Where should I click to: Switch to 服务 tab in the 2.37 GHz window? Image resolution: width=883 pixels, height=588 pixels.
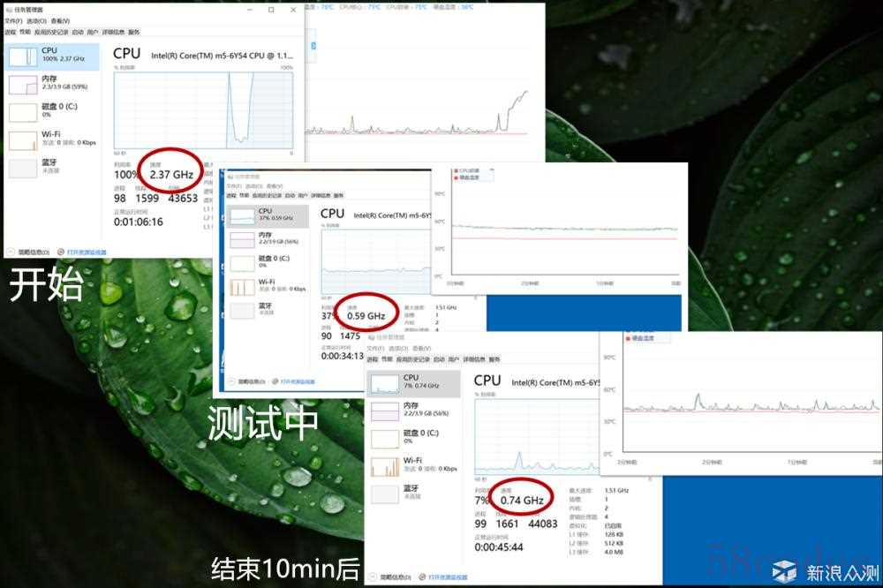(134, 32)
